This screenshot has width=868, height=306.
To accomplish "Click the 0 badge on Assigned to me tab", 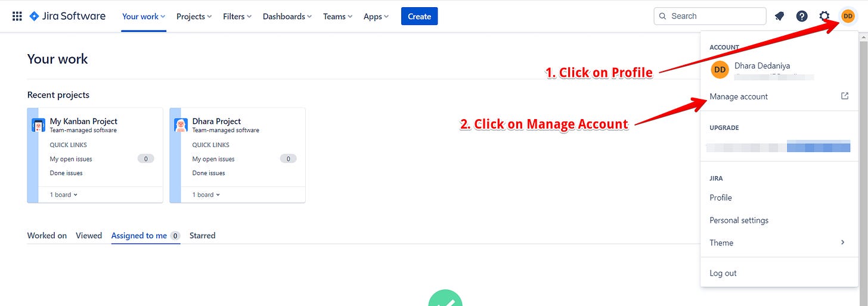I will click(175, 236).
